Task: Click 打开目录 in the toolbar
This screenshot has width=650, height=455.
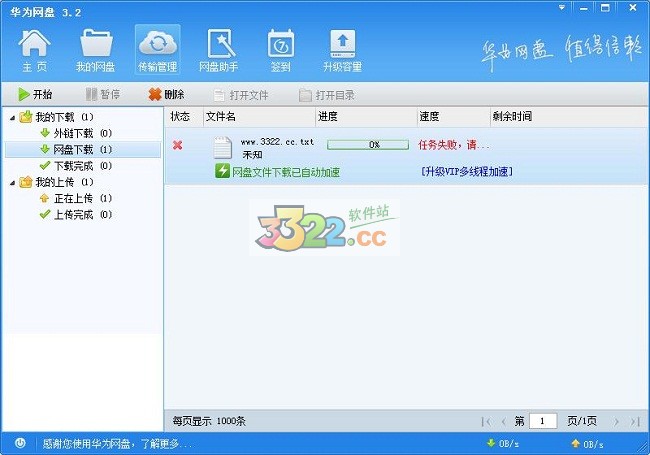Action: click(327, 95)
